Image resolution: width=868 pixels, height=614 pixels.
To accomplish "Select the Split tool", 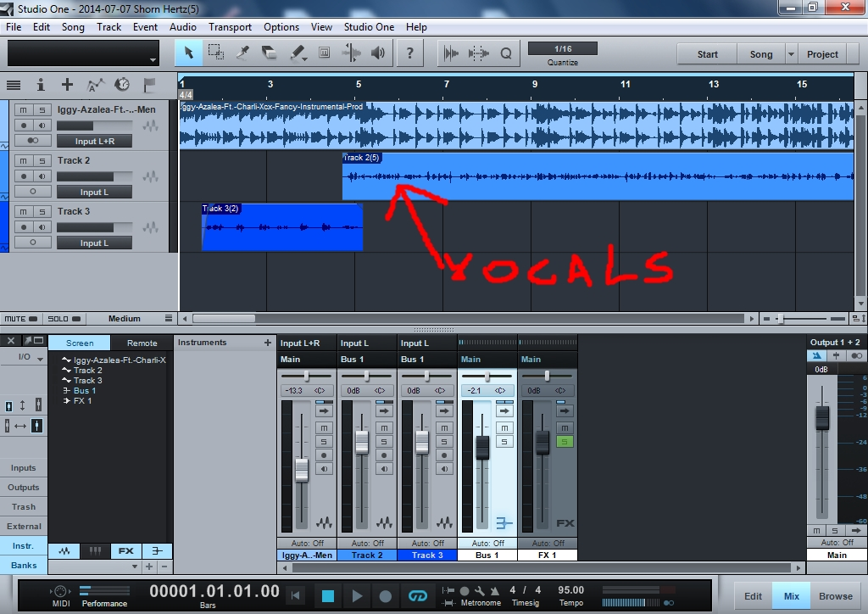I will 242,53.
